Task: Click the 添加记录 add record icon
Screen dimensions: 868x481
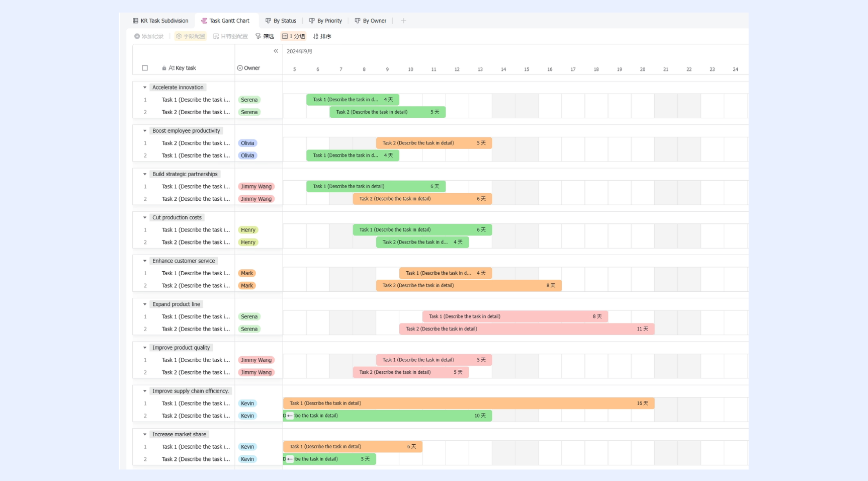Action: click(137, 36)
